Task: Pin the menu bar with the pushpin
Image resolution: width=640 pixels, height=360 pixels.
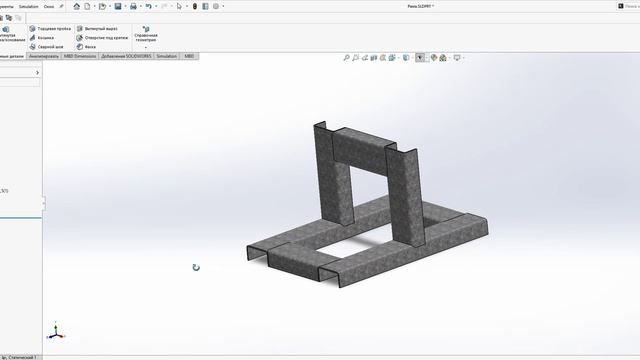Action: tap(61, 6)
